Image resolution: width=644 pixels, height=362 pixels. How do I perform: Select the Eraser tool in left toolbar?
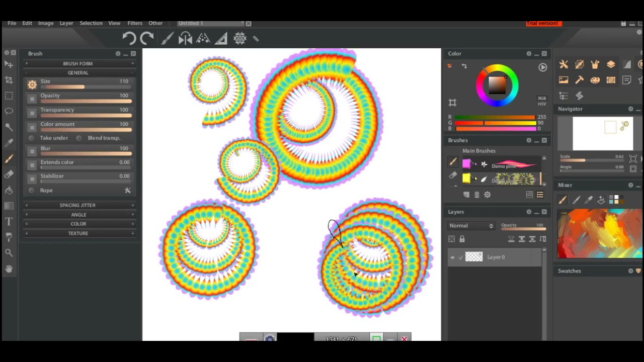coord(9,174)
